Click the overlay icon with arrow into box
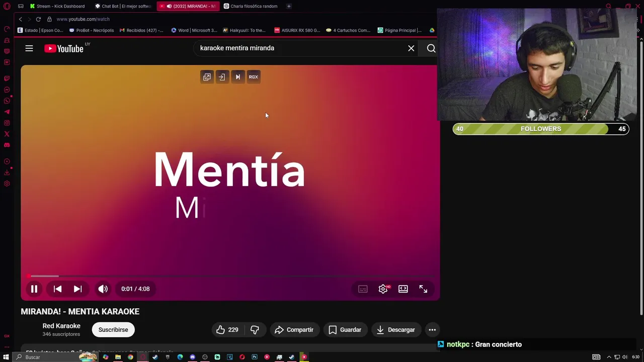Viewport: 644px width, 362px height. coord(222,77)
